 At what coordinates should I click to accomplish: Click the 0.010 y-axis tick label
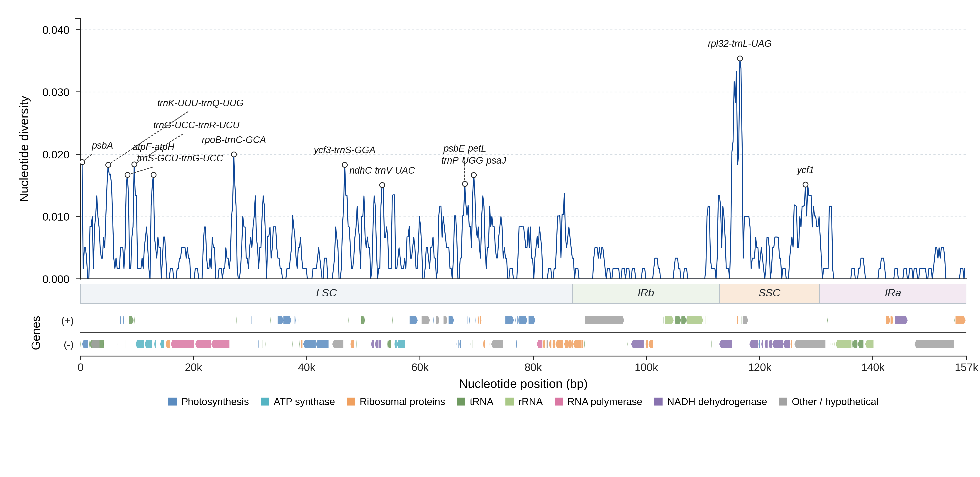pyautogui.click(x=56, y=217)
